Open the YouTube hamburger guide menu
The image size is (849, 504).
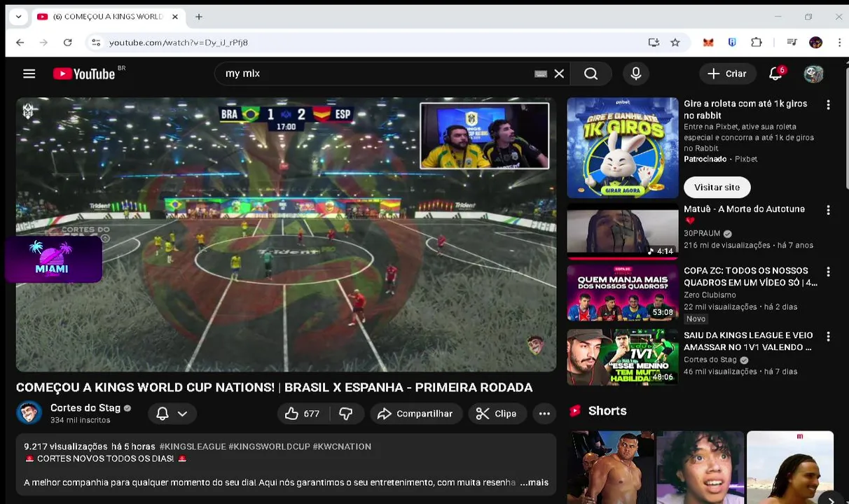(x=29, y=73)
